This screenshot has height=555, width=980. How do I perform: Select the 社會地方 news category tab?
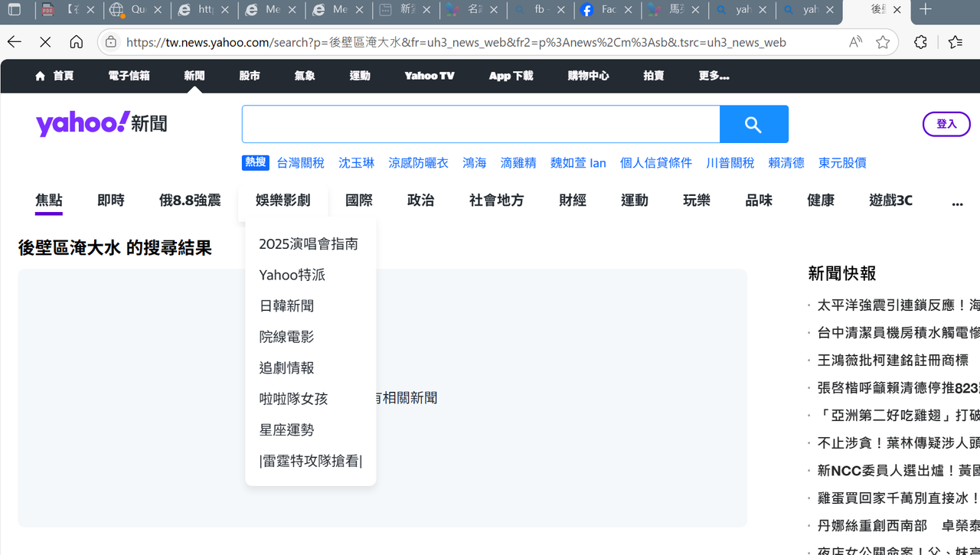click(x=497, y=201)
